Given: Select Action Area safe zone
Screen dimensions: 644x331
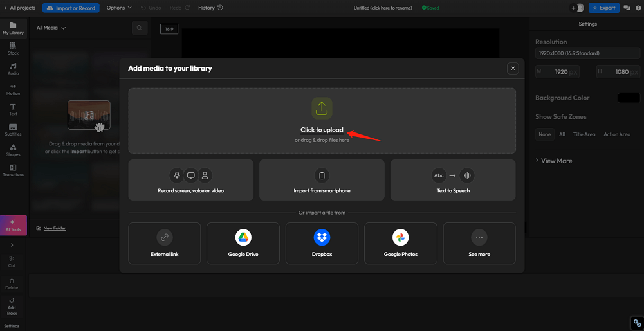Looking at the screenshot, I should coord(616,134).
